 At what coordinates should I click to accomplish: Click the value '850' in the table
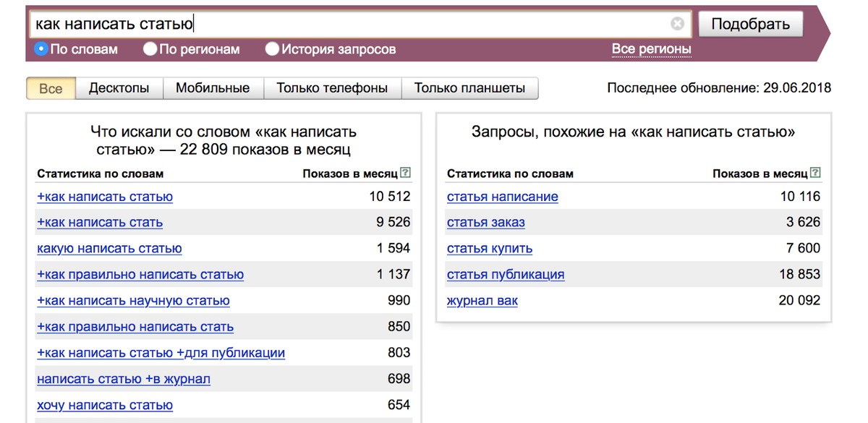(399, 326)
